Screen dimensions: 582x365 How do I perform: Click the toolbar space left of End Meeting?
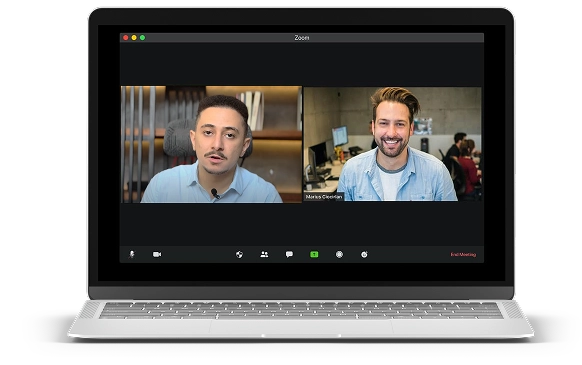[x=408, y=254]
